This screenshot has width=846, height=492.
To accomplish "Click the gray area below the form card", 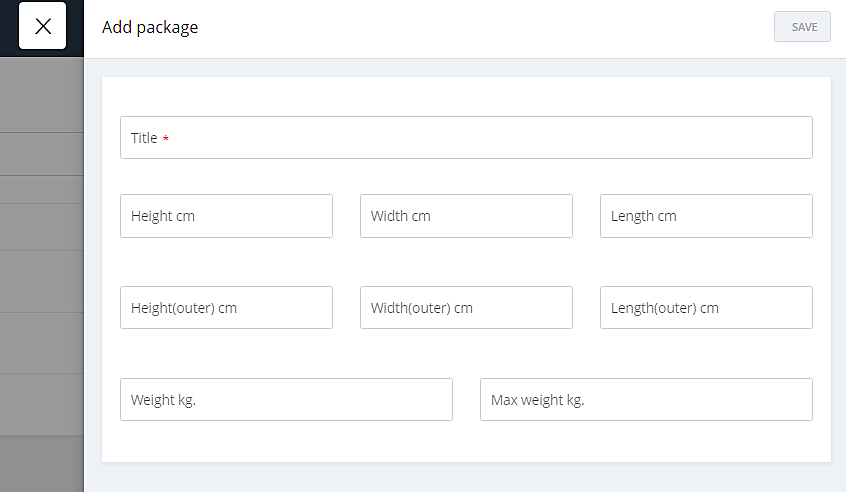I will point(466,476).
